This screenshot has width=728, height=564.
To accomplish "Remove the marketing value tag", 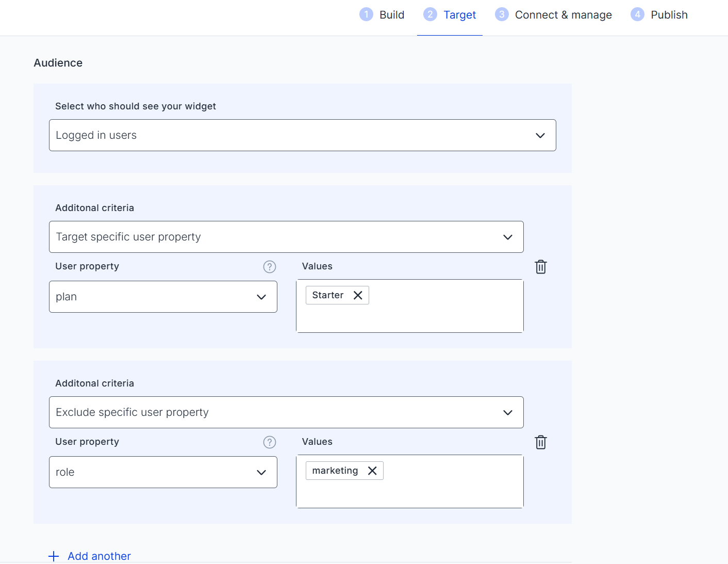I will click(x=372, y=471).
